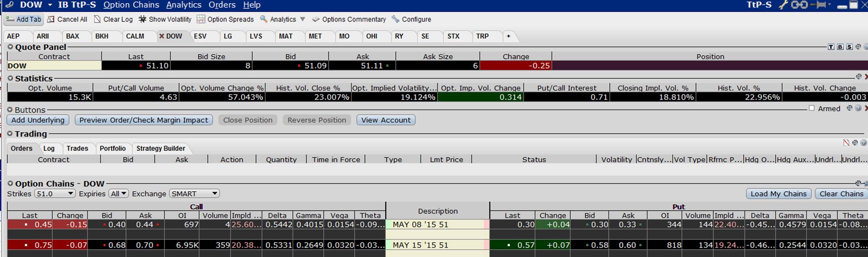Click the red Change cell showing -0.25
868x257 pixels.
[x=516, y=66]
